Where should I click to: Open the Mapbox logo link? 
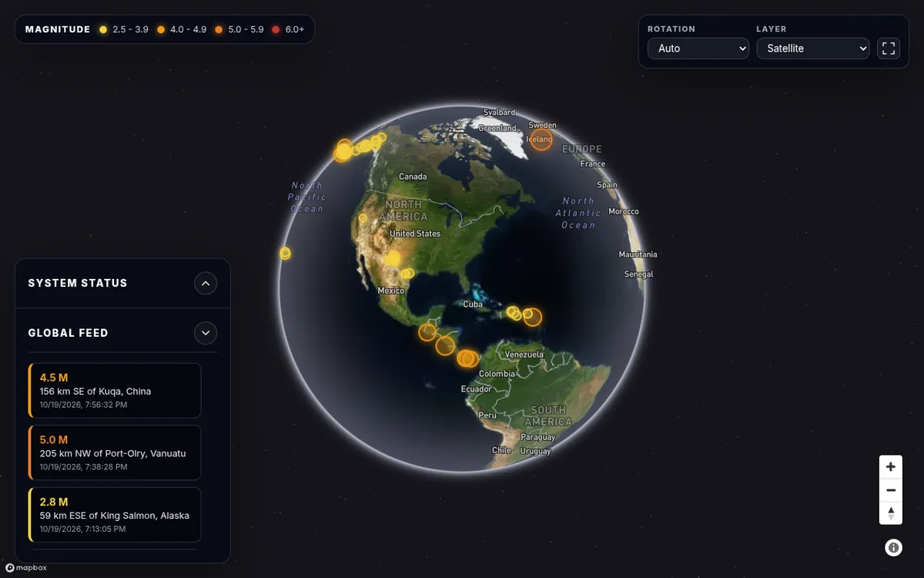tap(26, 568)
